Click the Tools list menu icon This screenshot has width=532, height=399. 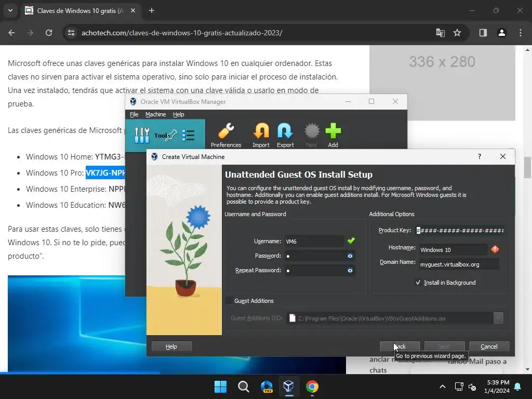point(188,136)
